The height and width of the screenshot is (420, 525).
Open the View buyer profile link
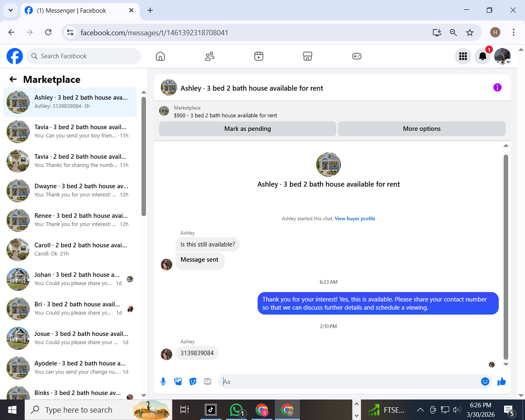355,219
